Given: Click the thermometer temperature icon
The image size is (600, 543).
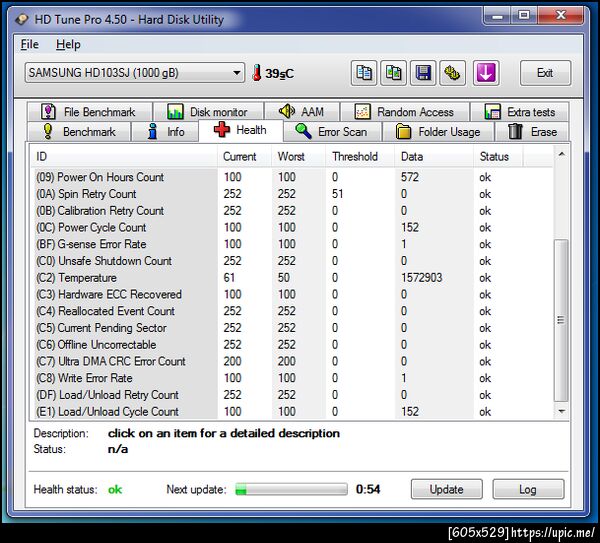Looking at the screenshot, I should coord(257,73).
